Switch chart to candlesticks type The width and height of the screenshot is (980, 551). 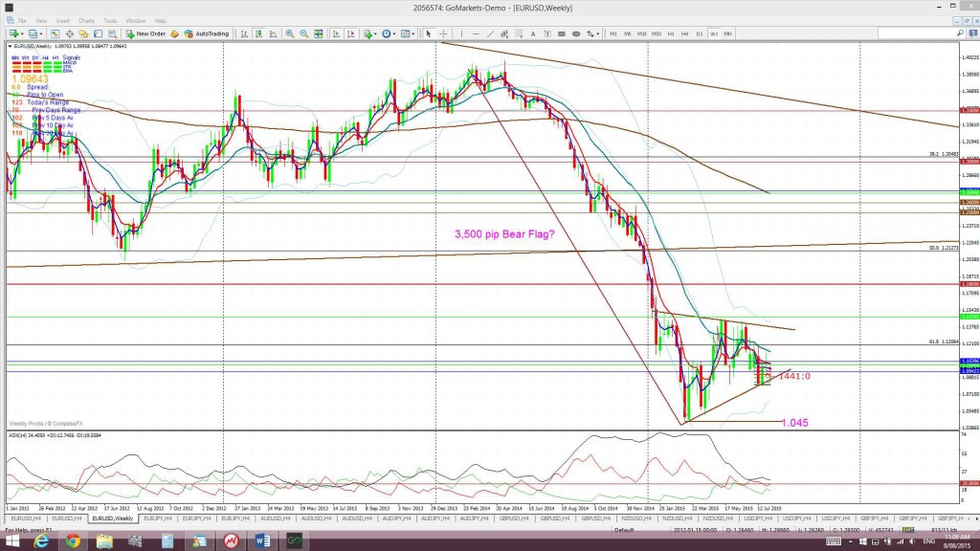point(258,33)
